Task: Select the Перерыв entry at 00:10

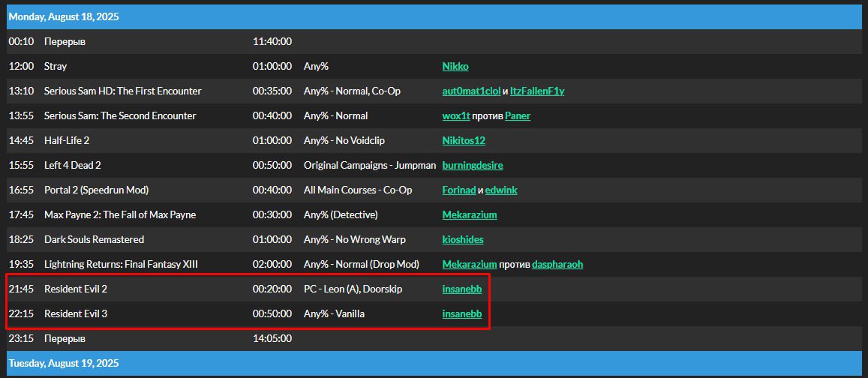Action: point(65,41)
